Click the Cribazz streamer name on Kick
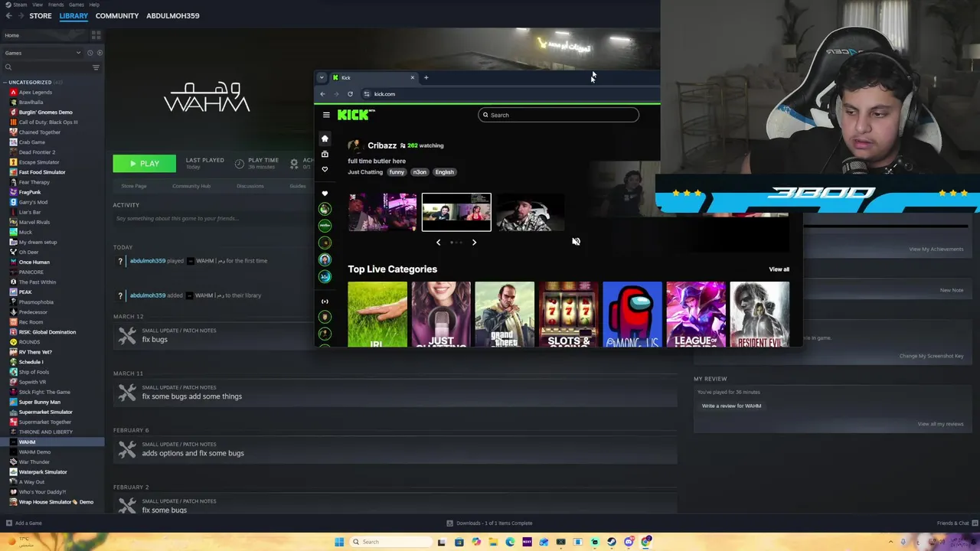This screenshot has height=551, width=980. [382, 145]
